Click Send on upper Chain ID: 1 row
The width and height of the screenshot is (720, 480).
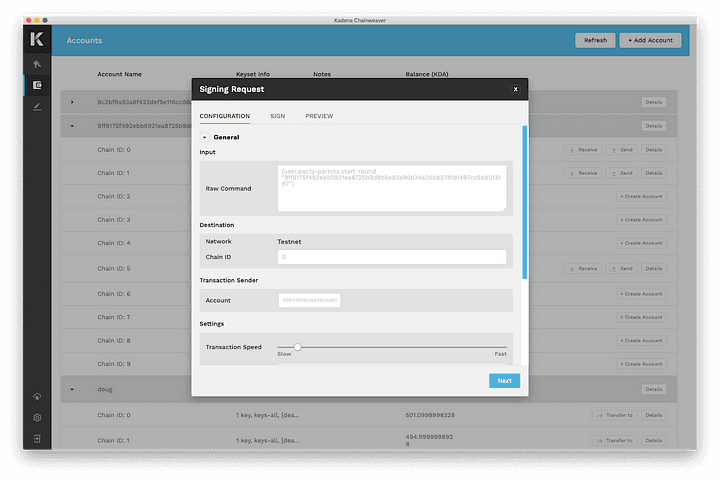[x=621, y=173]
